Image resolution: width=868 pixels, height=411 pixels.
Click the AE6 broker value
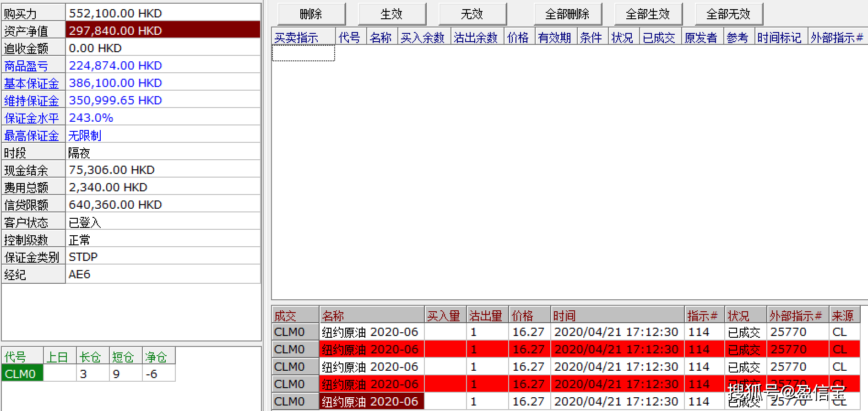(x=79, y=274)
